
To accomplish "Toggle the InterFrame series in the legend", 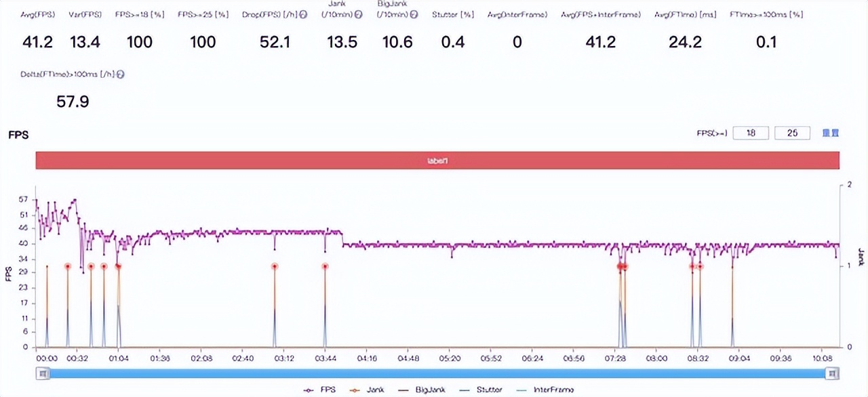I will pos(553,390).
